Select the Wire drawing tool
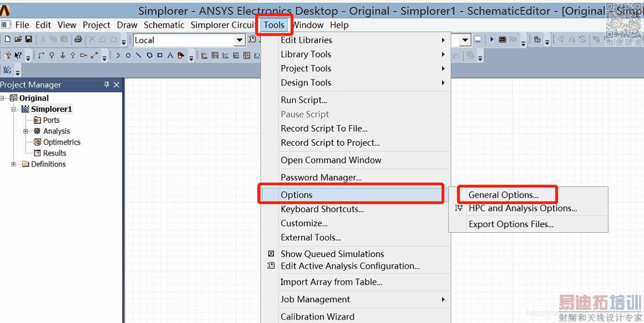This screenshot has width=644, height=323. point(41,55)
